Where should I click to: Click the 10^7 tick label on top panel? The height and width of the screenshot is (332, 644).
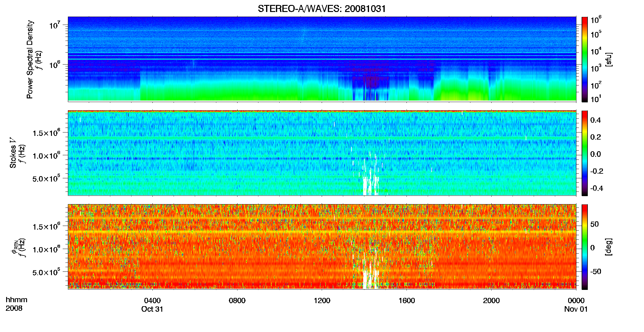(55, 25)
